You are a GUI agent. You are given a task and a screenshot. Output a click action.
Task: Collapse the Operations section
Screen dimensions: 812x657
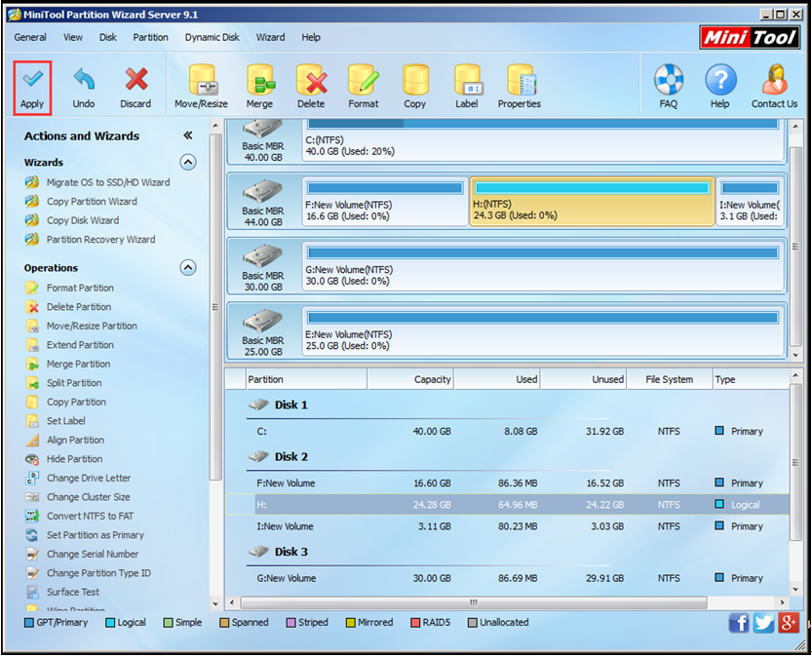click(188, 268)
